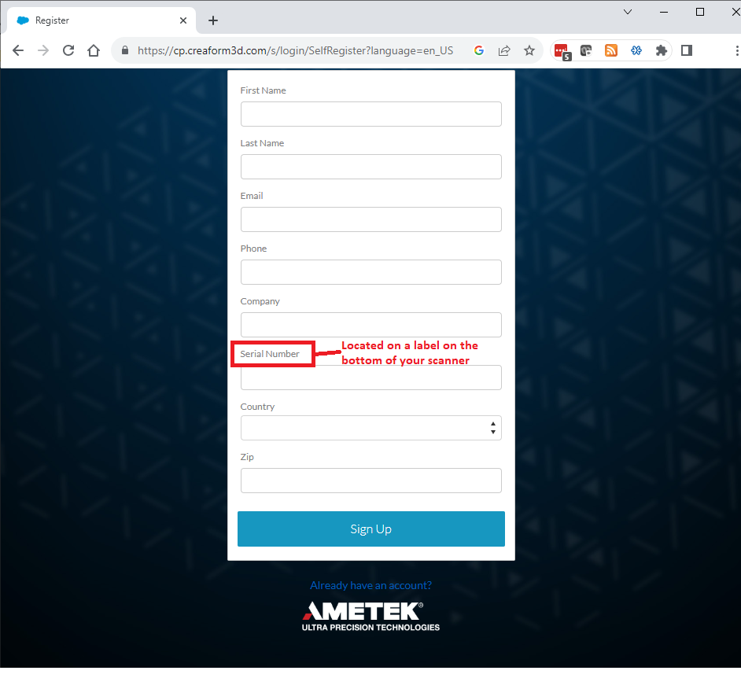The height and width of the screenshot is (700, 741).
Task: Click the Sign Up button
Action: (x=371, y=529)
